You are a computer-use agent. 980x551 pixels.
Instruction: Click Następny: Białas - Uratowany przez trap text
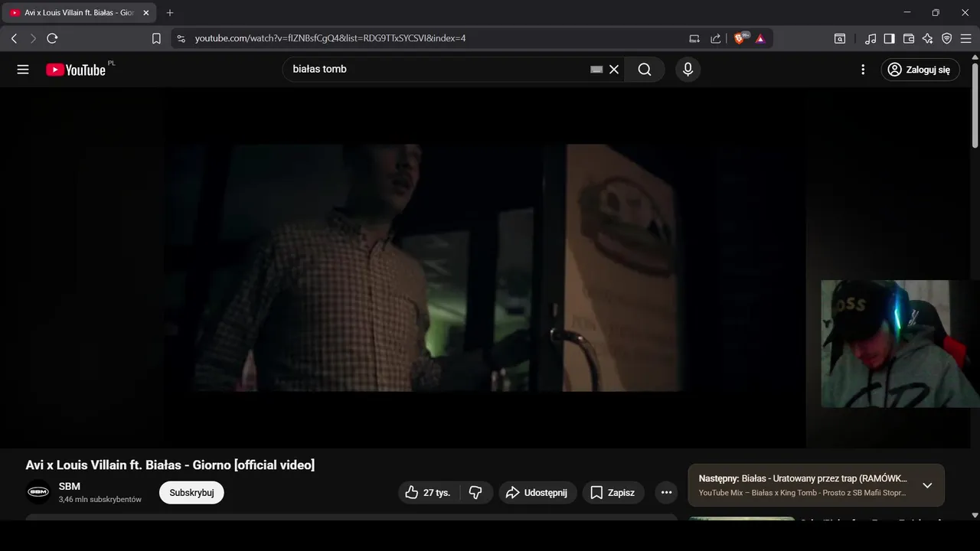pyautogui.click(x=803, y=478)
